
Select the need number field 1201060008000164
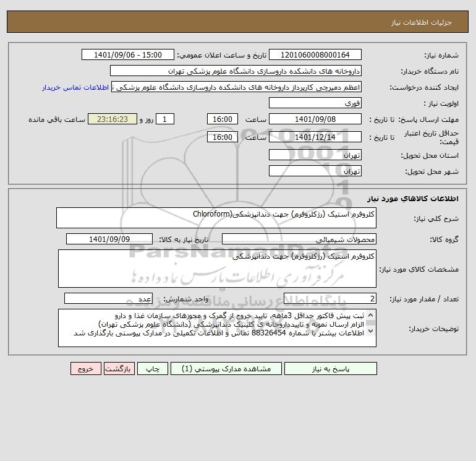click(x=315, y=54)
